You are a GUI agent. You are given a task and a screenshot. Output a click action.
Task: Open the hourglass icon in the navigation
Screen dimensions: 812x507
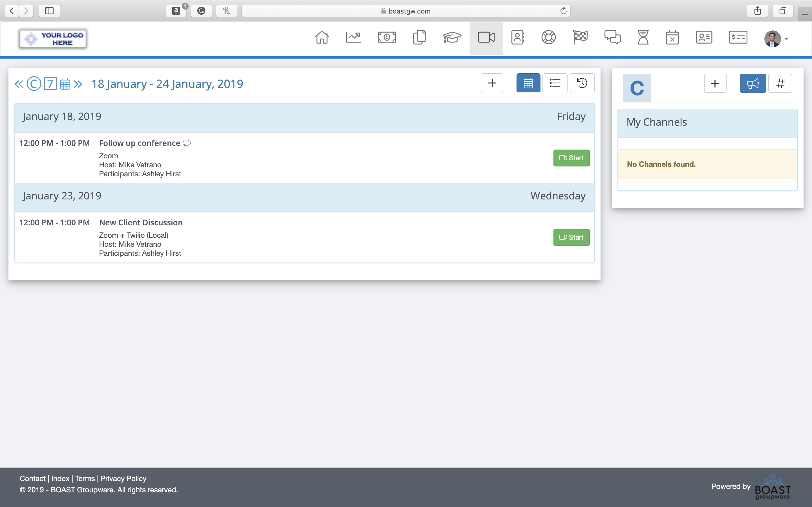point(643,37)
